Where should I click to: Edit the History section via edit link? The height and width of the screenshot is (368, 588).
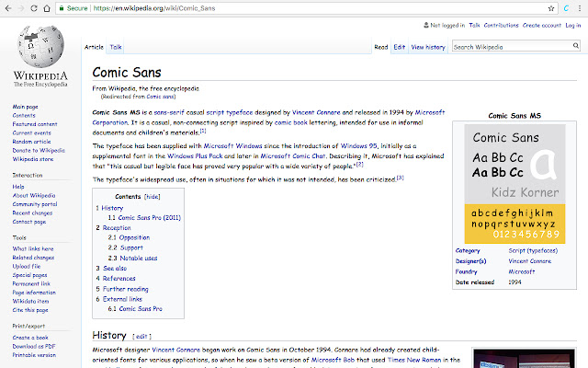pyautogui.click(x=141, y=337)
